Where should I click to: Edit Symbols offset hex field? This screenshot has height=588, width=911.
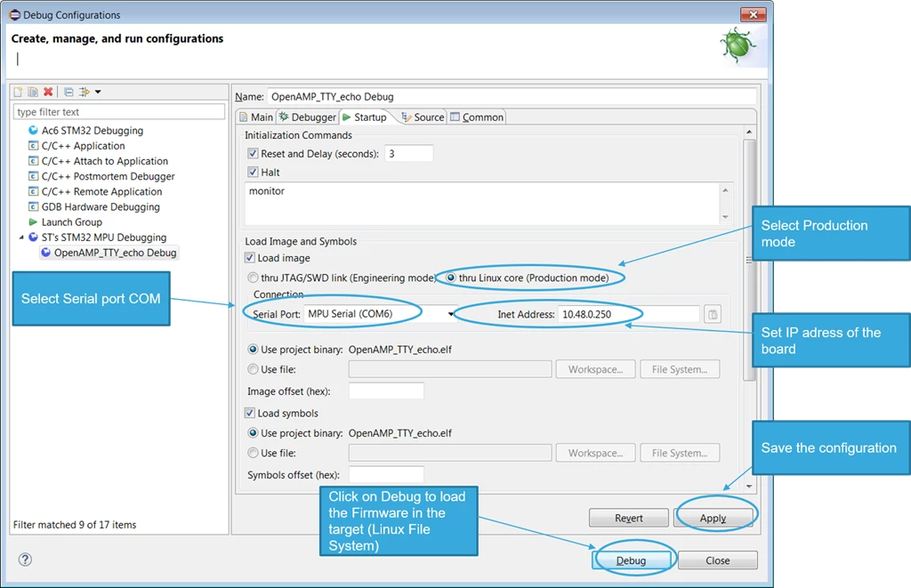point(386,475)
